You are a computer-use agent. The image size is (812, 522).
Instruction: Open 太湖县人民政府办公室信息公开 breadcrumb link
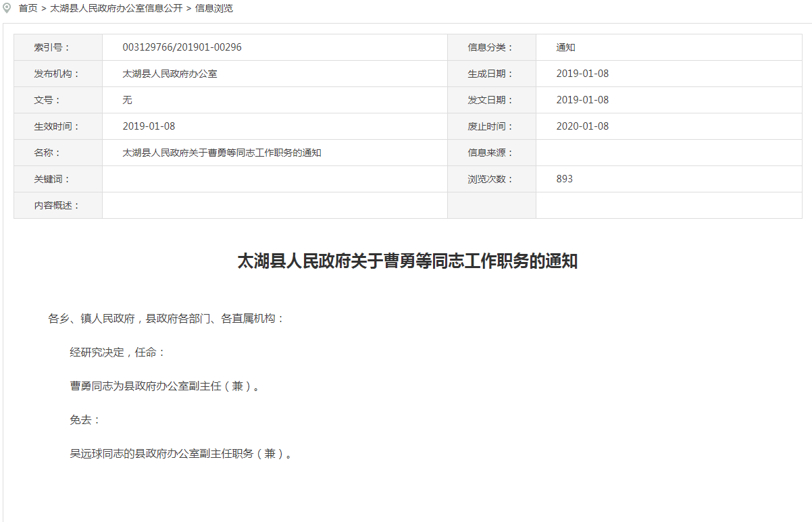pos(116,8)
